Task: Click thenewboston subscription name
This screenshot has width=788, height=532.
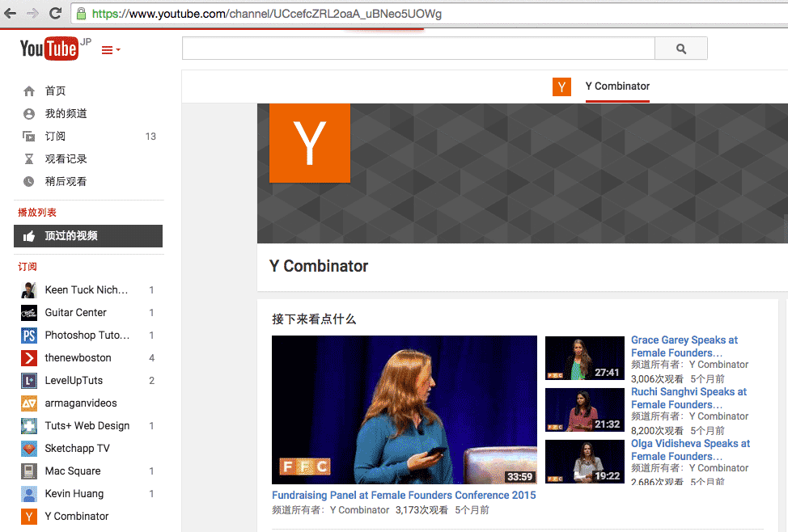Action: 78,357
